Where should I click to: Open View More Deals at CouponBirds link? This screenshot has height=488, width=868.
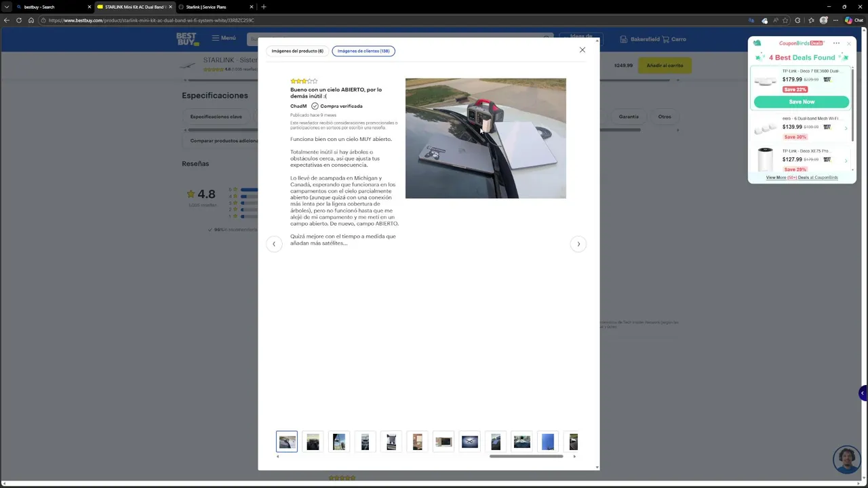click(x=802, y=178)
